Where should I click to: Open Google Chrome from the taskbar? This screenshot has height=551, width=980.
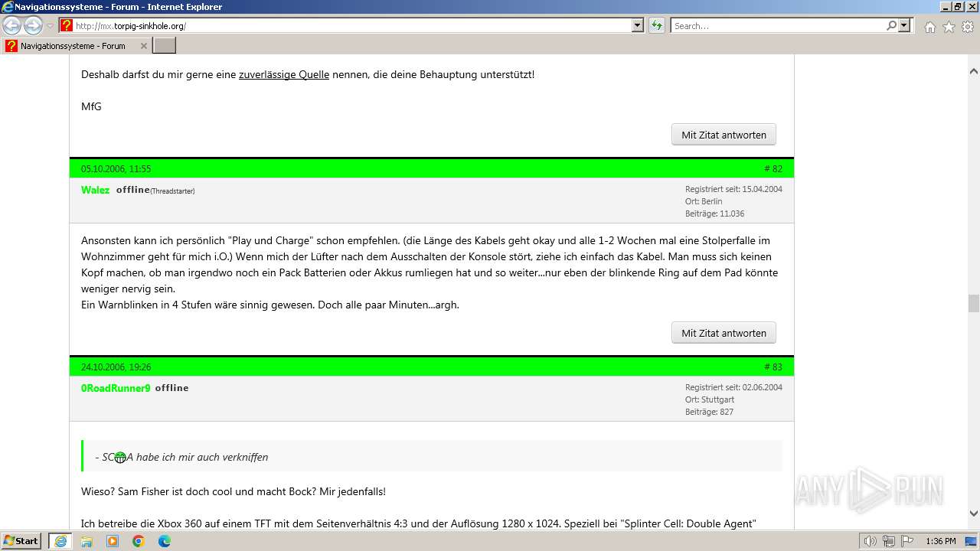pyautogui.click(x=139, y=541)
